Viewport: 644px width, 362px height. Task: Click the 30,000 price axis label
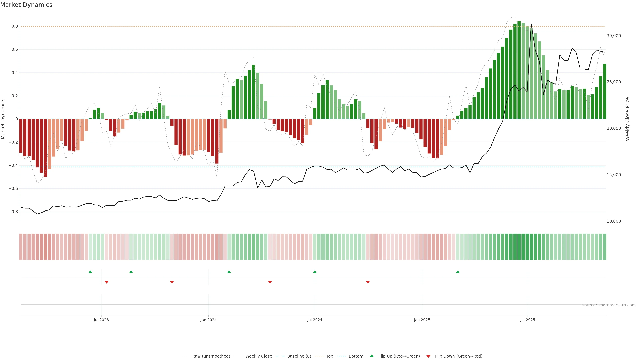click(614, 36)
